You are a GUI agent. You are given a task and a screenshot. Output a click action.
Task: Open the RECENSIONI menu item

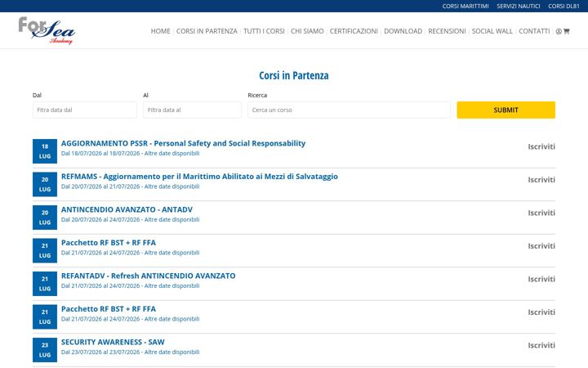[x=447, y=31]
